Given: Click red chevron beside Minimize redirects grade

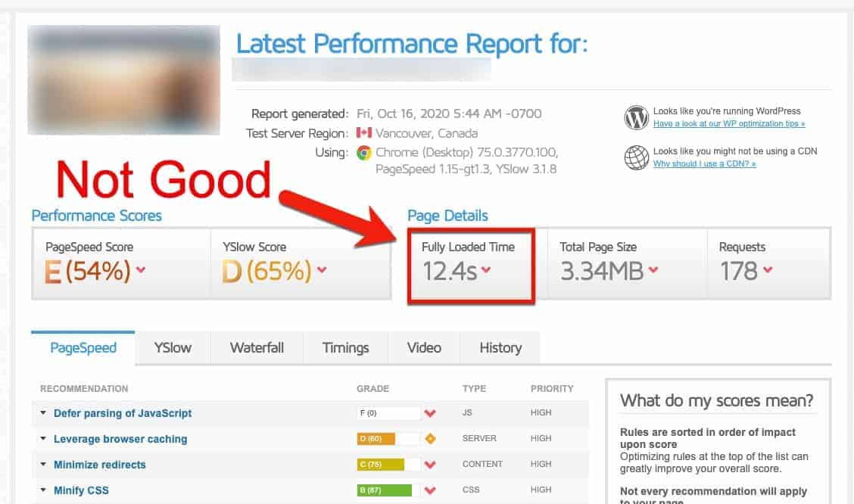Looking at the screenshot, I should point(430,464).
